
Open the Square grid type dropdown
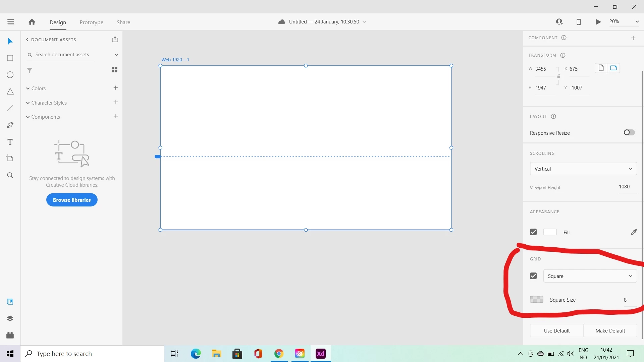point(590,276)
